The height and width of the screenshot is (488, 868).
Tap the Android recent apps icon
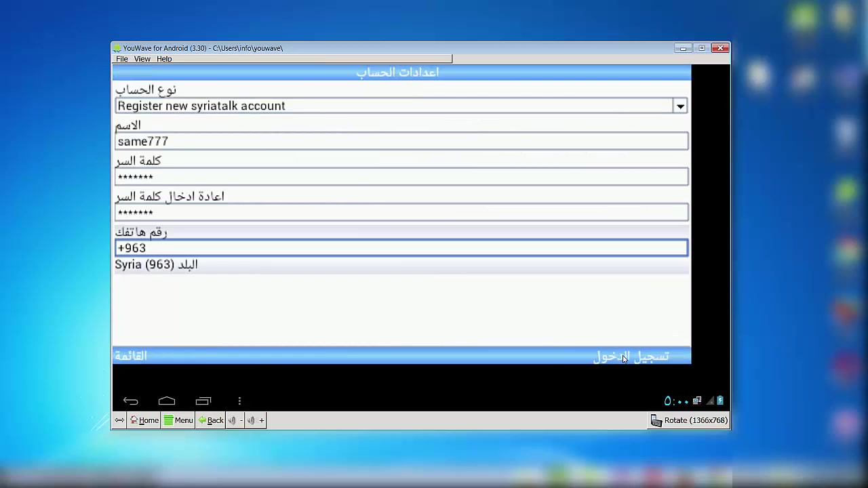pos(203,401)
